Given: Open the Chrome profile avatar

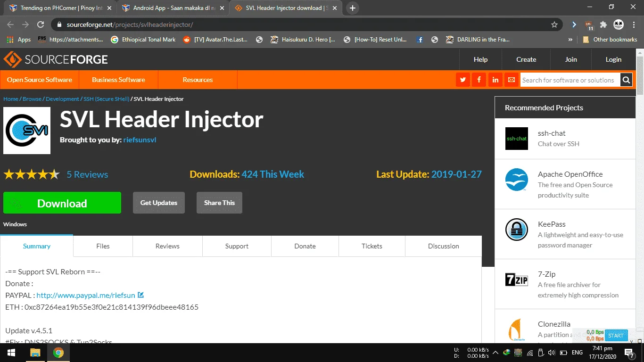Looking at the screenshot, I should point(619,25).
